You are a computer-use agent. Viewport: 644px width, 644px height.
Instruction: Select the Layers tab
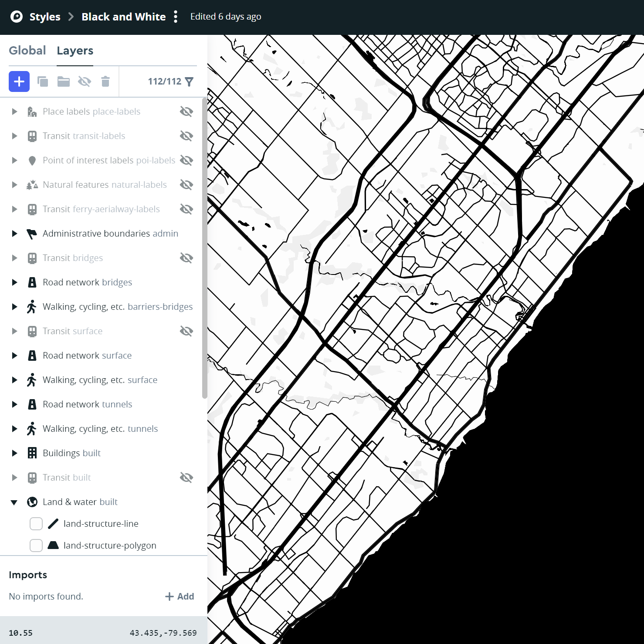(x=75, y=51)
